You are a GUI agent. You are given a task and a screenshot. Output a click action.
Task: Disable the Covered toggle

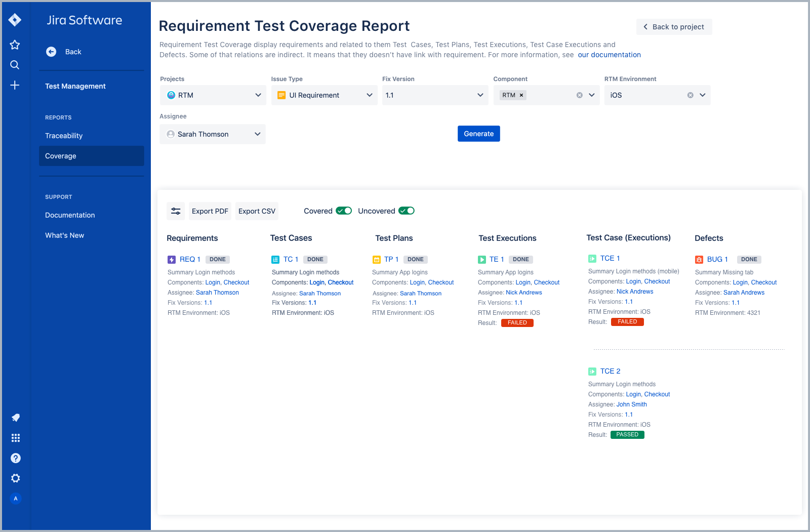pos(344,211)
